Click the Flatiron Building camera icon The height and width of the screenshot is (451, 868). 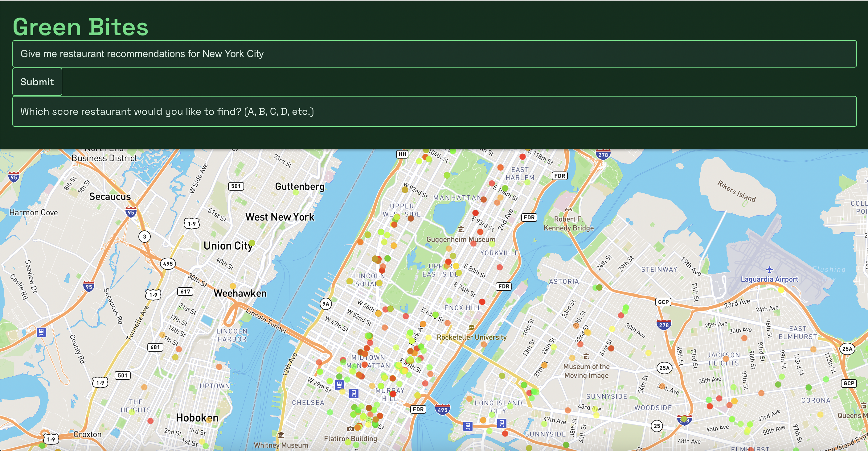[350, 429]
